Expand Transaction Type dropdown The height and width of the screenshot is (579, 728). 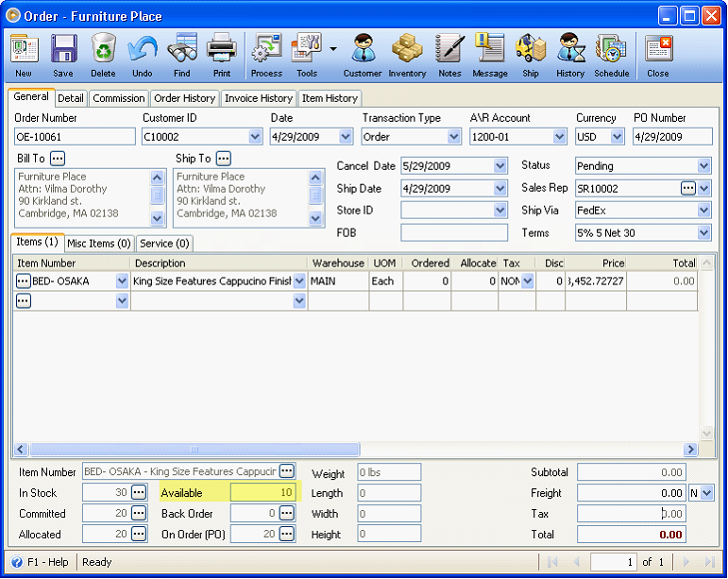(x=453, y=137)
